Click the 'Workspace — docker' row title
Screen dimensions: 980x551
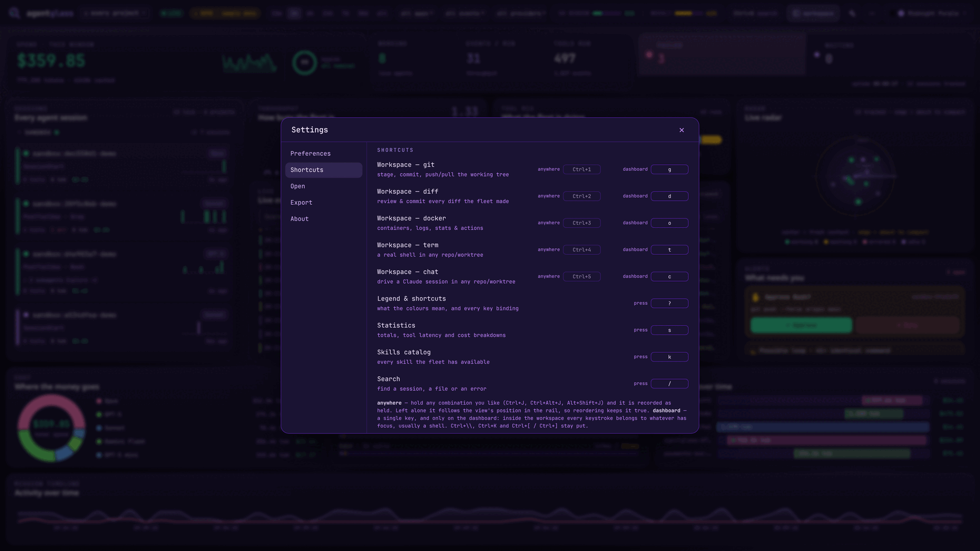tap(411, 218)
